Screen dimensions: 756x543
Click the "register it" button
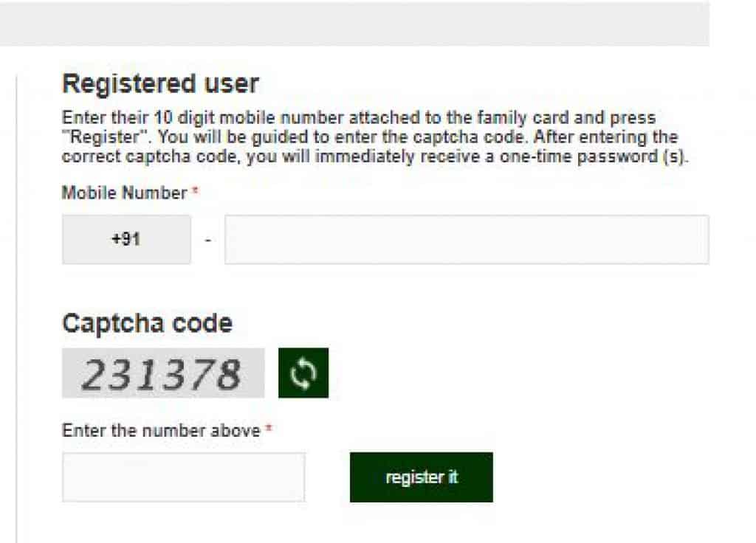(422, 477)
